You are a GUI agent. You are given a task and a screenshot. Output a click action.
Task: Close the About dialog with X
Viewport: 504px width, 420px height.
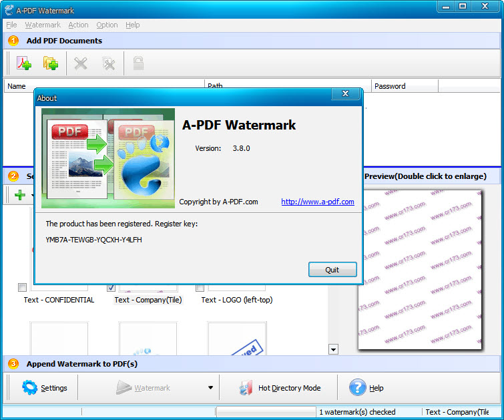pyautogui.click(x=345, y=93)
